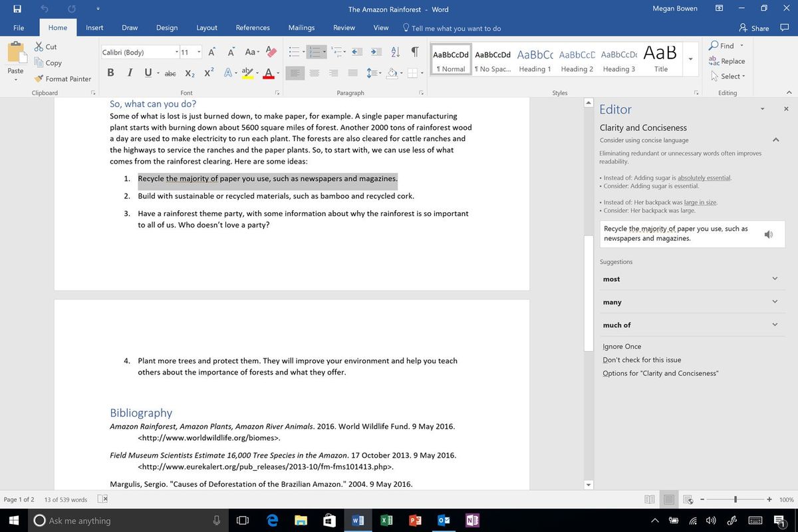
Task: Apply subscript formatting
Action: [x=188, y=73]
